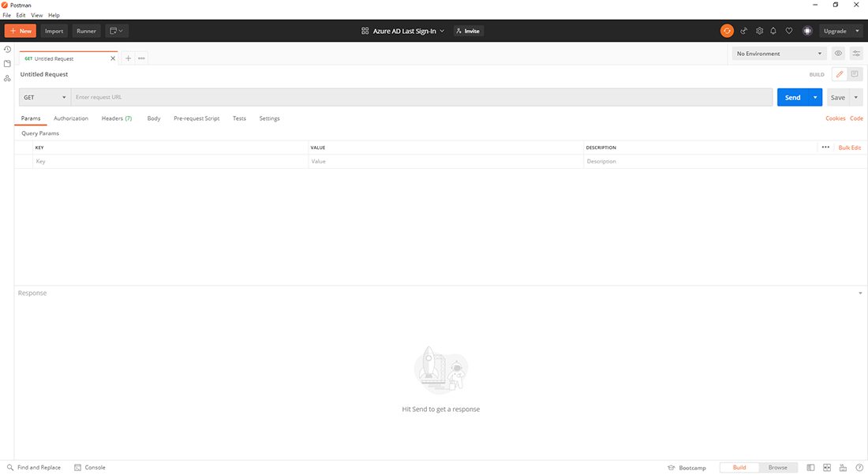This screenshot has height=475, width=868.
Task: Open Find and Replace
Action: click(33, 467)
